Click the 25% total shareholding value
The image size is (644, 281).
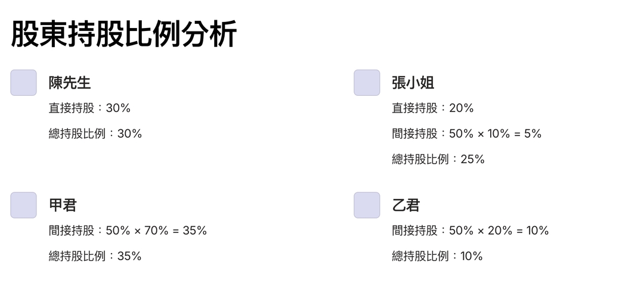472,160
